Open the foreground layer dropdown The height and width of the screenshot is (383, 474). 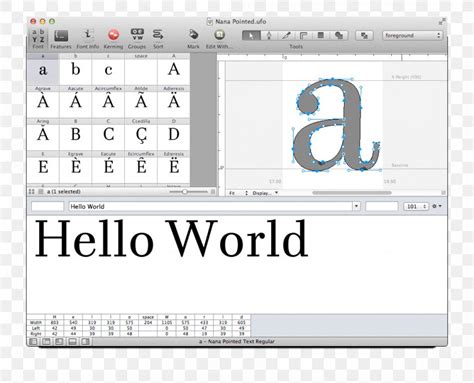413,35
